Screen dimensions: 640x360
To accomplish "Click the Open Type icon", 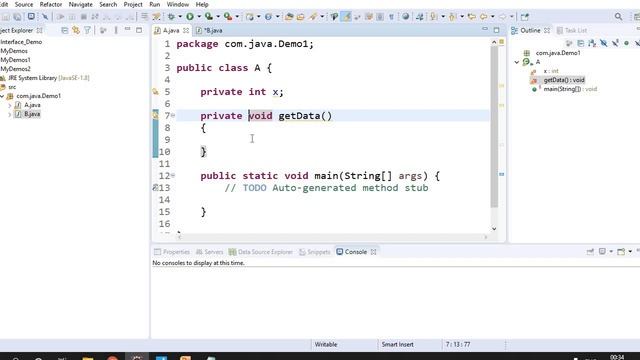I will 289,17.
